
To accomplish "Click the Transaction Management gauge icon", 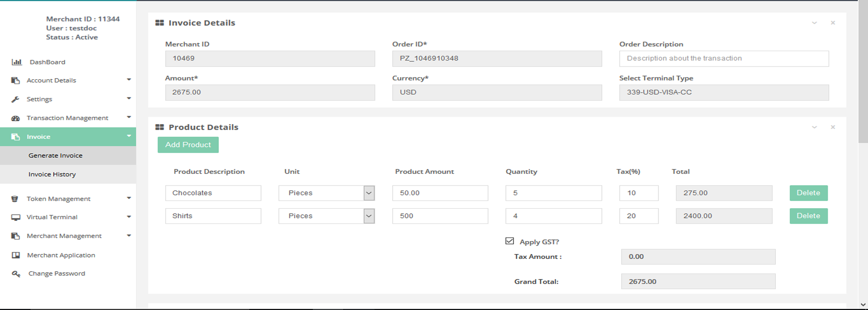I will click(x=15, y=118).
